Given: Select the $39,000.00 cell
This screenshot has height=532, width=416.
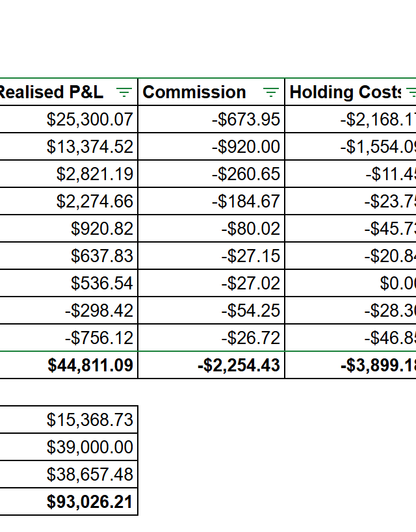Looking at the screenshot, I should [x=69, y=447].
